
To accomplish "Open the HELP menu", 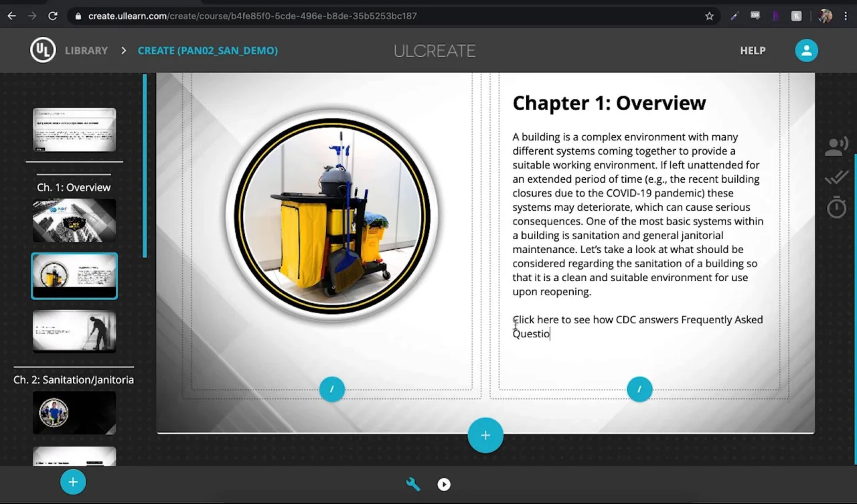I will click(753, 51).
